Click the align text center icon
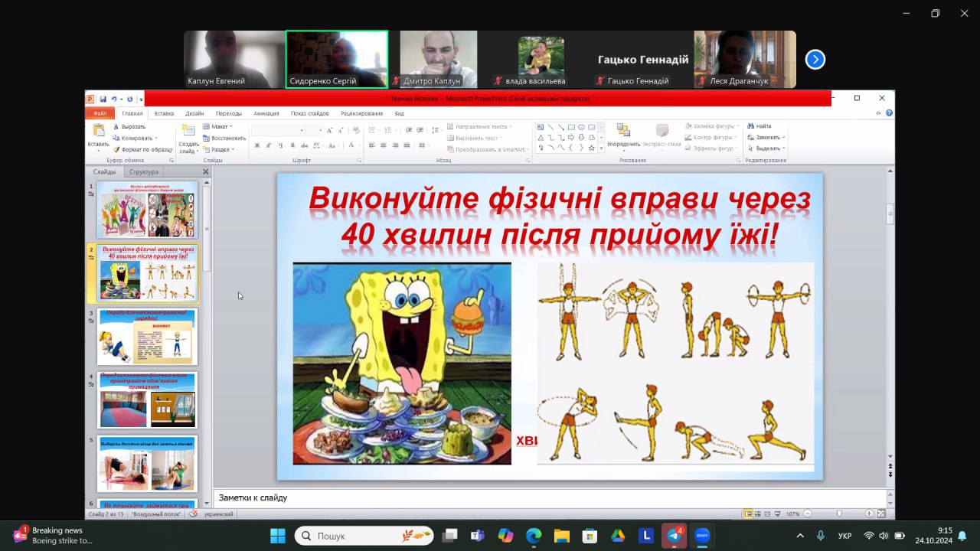 384,145
